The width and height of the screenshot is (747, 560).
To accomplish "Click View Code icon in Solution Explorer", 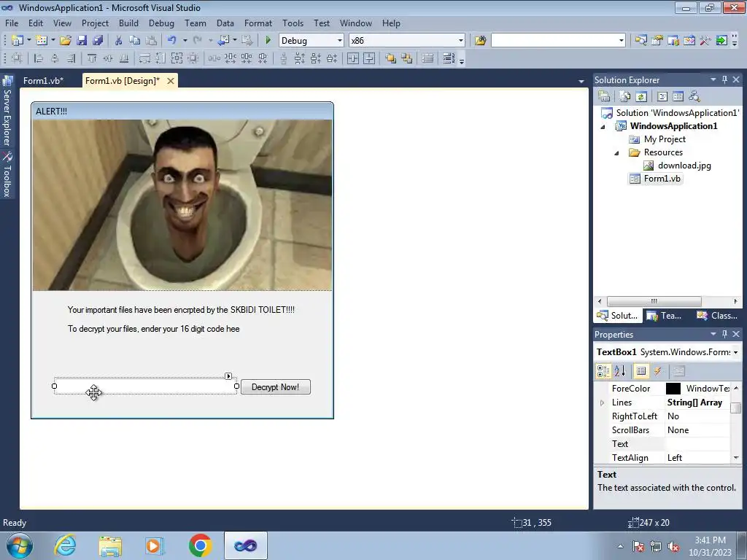I will click(662, 97).
